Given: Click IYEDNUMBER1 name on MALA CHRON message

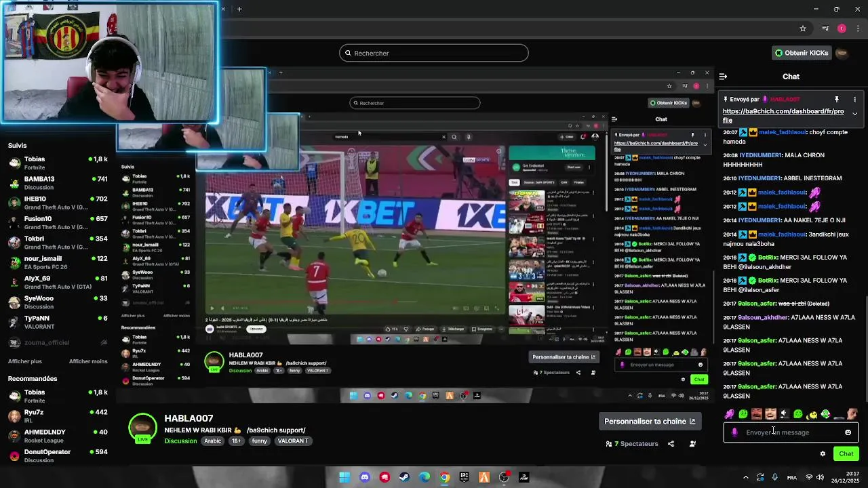Looking at the screenshot, I should pos(760,155).
